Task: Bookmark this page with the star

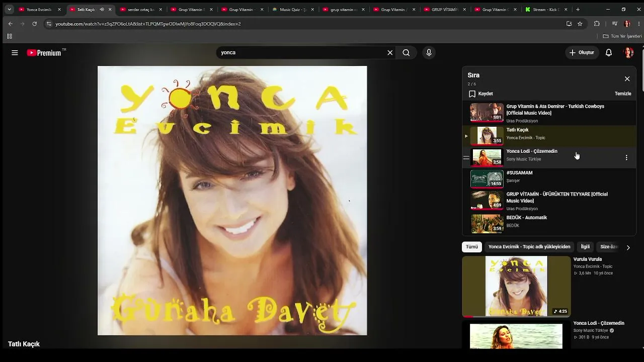Action: tap(580, 24)
